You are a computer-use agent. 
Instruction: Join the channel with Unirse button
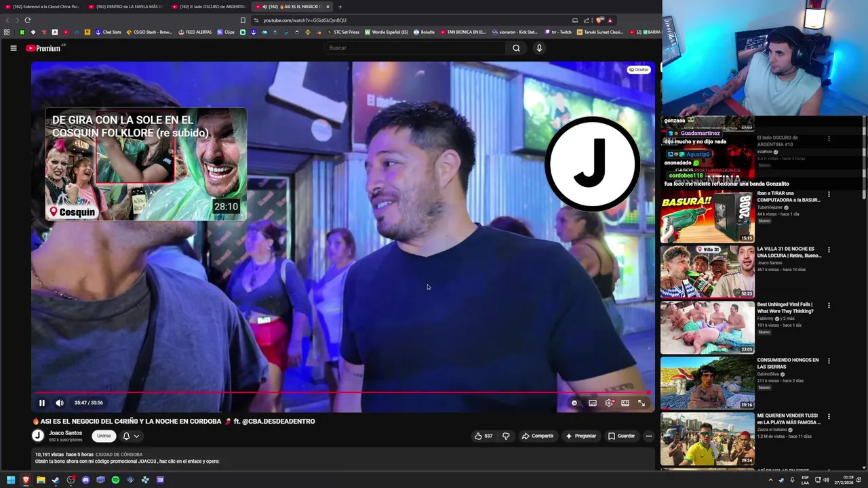point(104,436)
